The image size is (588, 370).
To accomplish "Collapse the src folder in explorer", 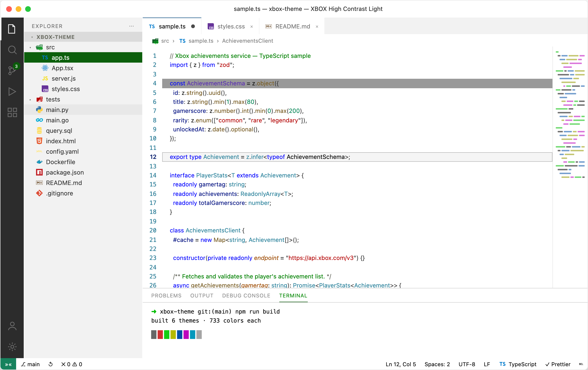I will click(x=30, y=47).
